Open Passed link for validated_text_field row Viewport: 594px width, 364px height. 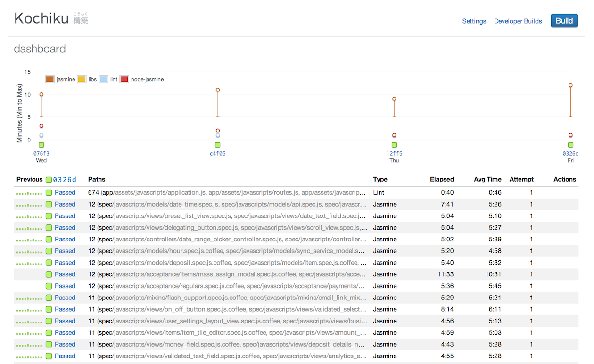tap(65, 356)
